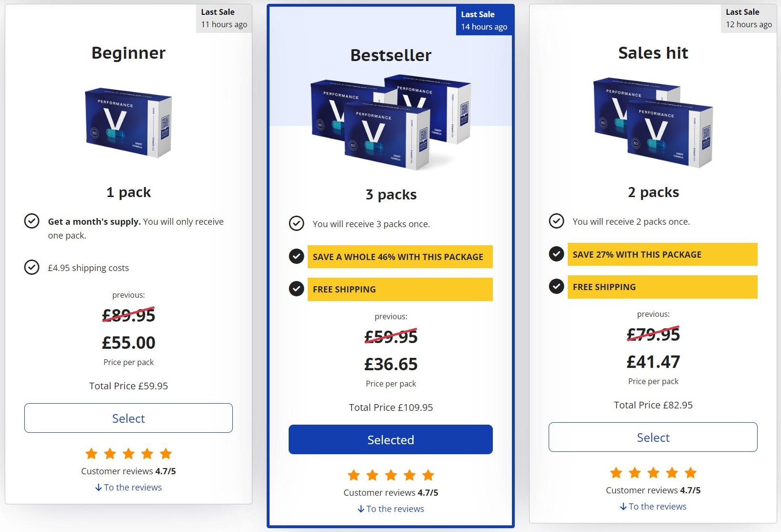Select the Sales hit 2 packs option
Screen dimensions: 781x532
653,437
